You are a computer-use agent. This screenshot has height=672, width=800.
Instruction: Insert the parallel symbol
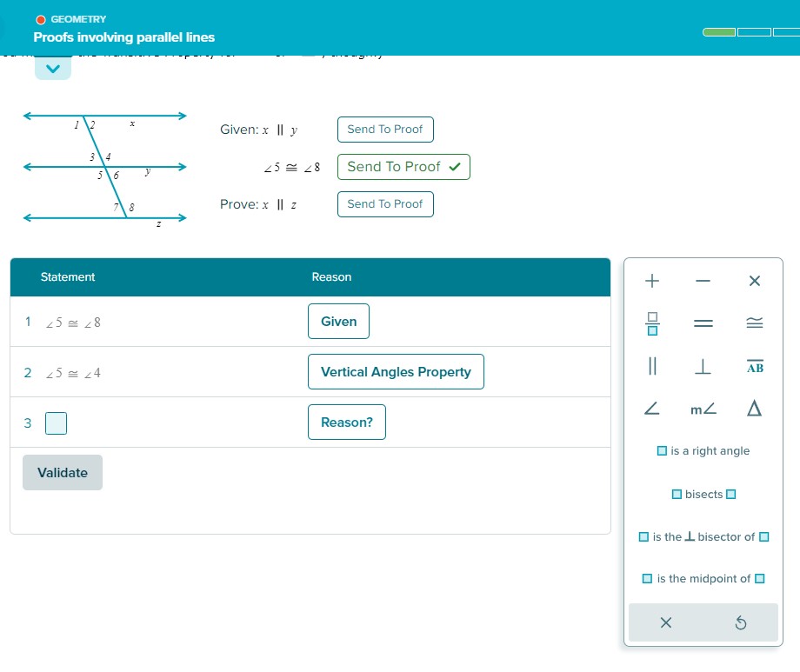[x=651, y=366]
